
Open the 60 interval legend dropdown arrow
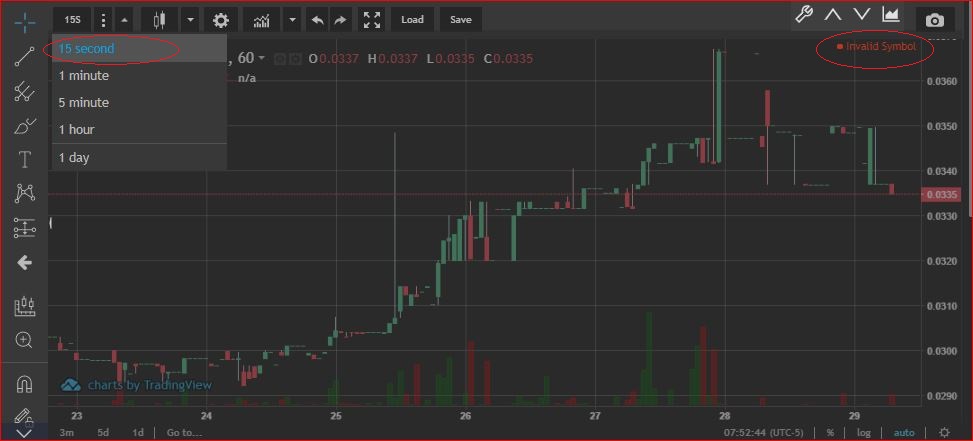tap(261, 58)
